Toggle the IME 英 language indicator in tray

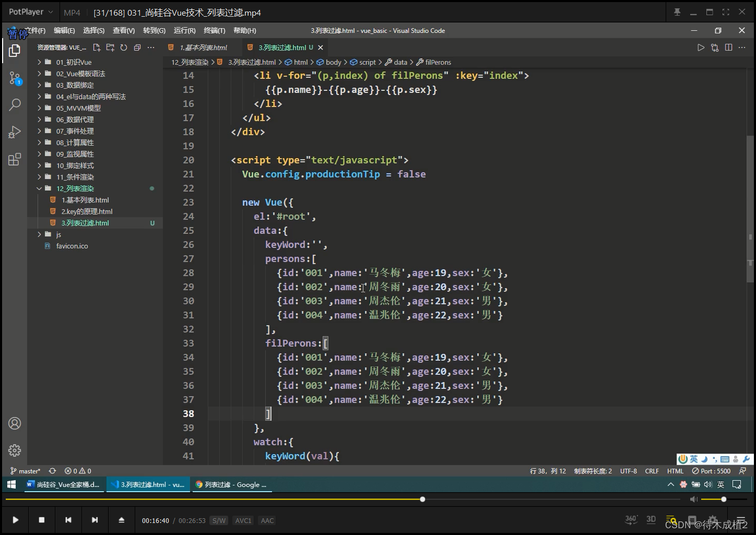pos(720,484)
